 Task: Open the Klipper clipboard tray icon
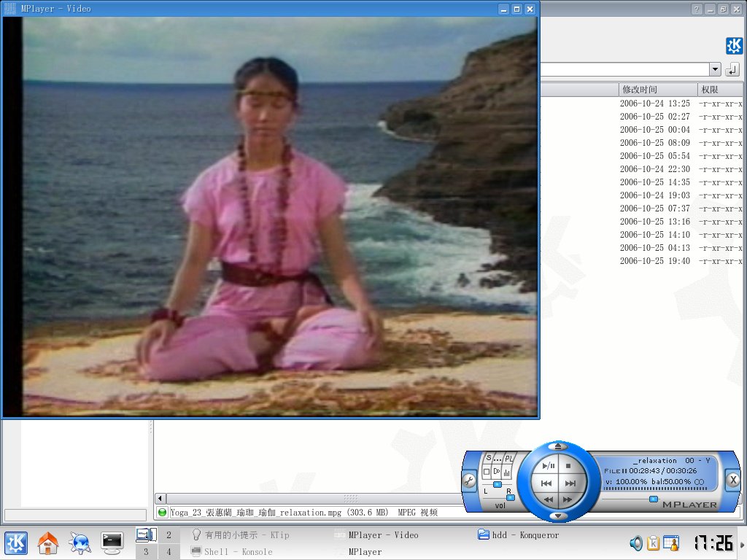coord(653,542)
